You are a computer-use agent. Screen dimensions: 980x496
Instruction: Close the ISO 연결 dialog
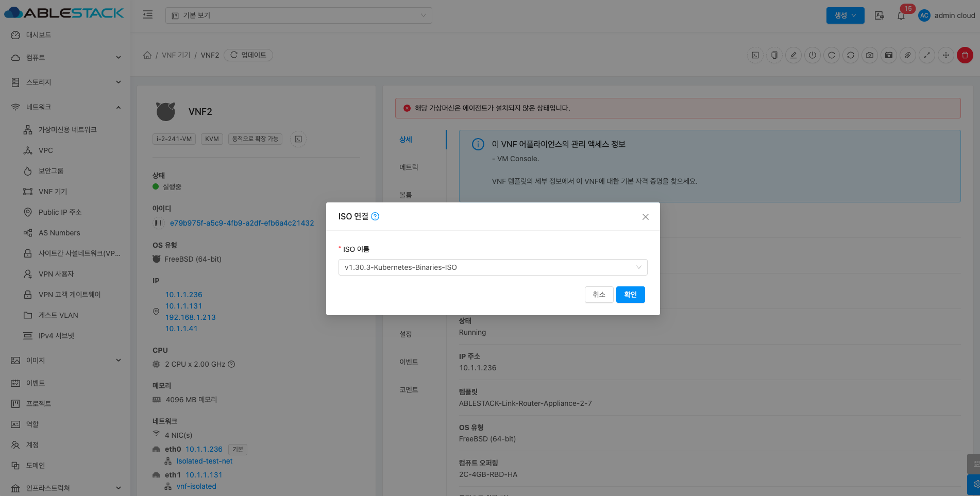(645, 217)
